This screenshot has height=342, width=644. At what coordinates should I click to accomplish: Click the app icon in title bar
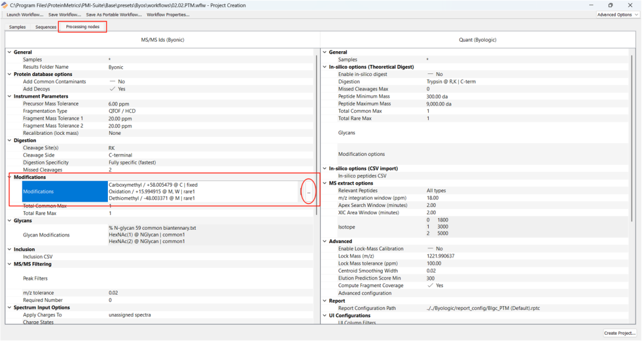5,5
